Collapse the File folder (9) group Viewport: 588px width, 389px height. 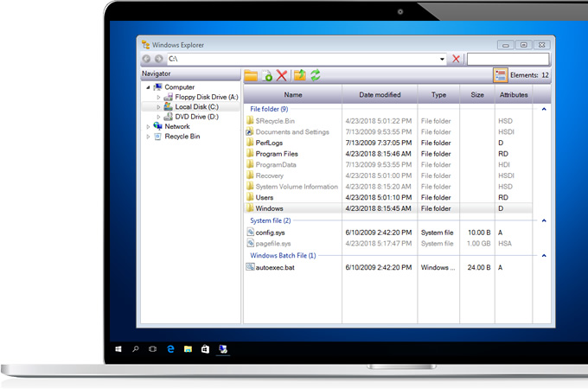pyautogui.click(x=544, y=110)
